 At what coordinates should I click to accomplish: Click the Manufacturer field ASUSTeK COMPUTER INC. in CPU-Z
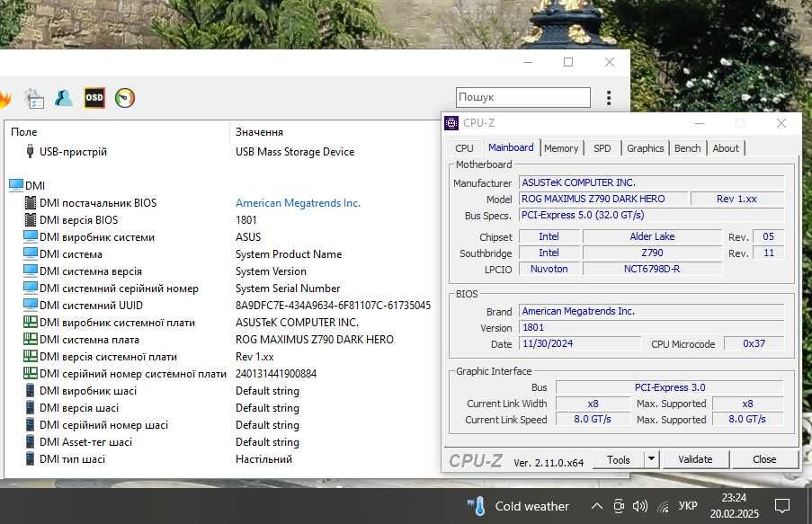[x=651, y=182]
